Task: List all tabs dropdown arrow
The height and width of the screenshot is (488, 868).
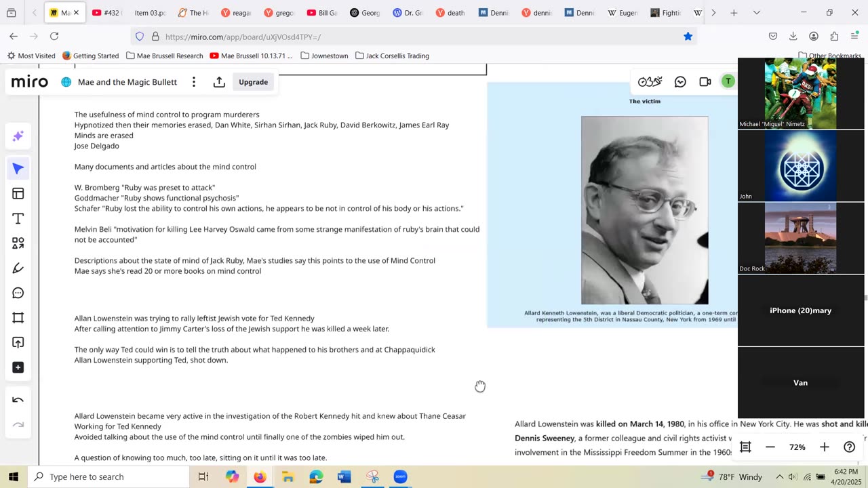Action: [757, 13]
